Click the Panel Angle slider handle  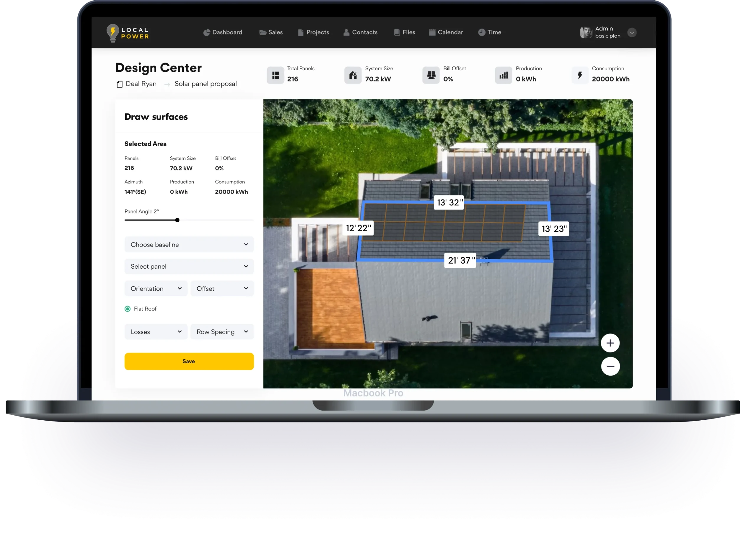coord(177,220)
